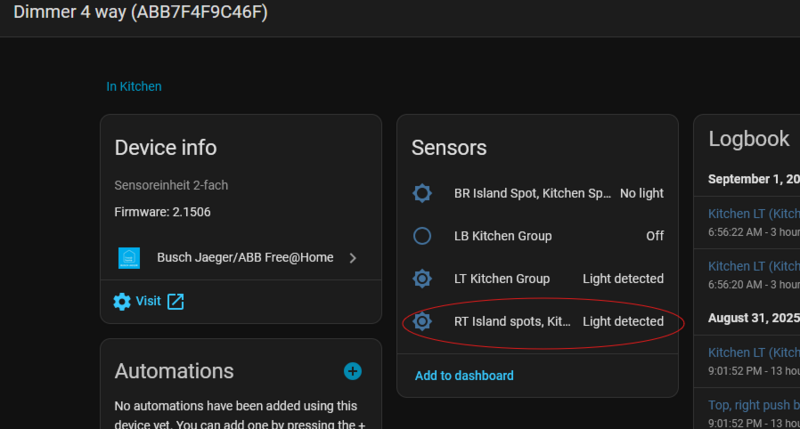Open the LB Kitchen Group Off row
Viewport: 800px width, 429px height.
coord(502,236)
